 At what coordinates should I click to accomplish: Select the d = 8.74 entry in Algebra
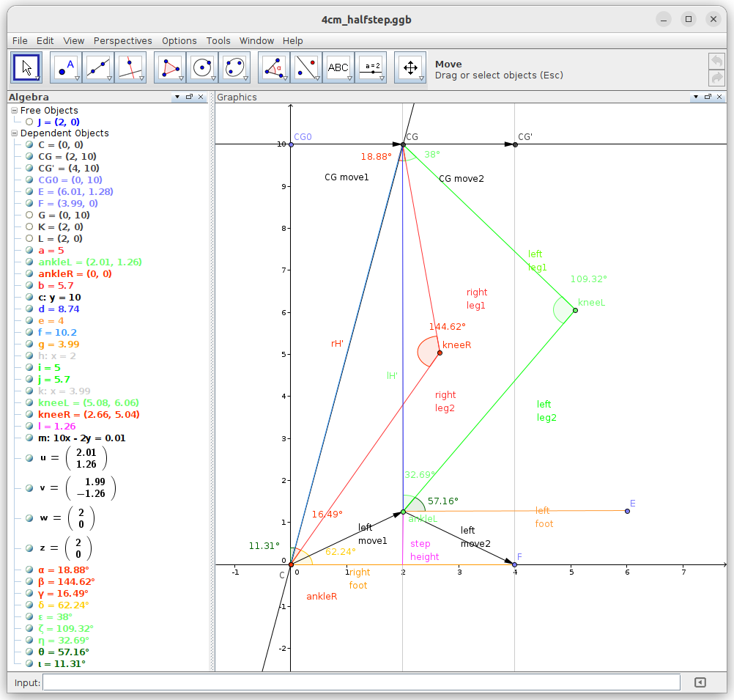[x=59, y=309]
